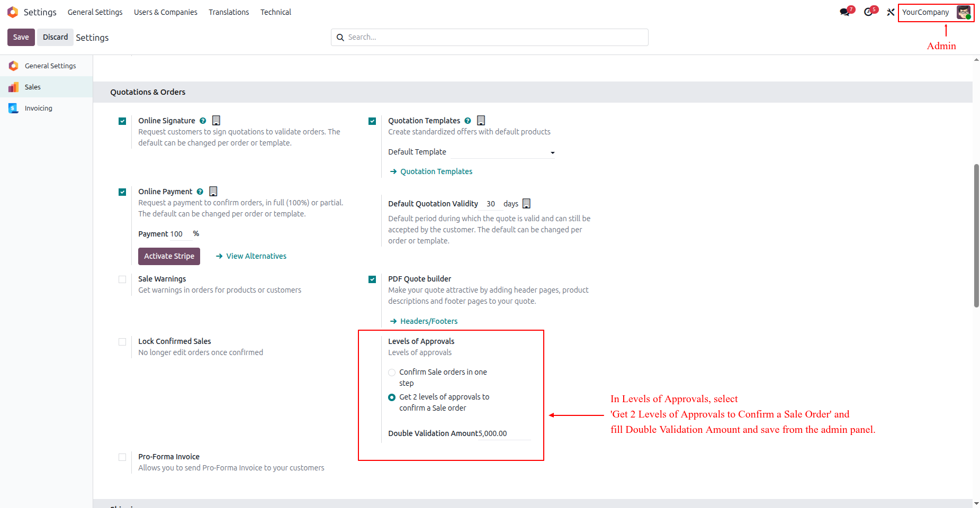
Task: Click the Activate Stripe button
Action: coord(169,256)
